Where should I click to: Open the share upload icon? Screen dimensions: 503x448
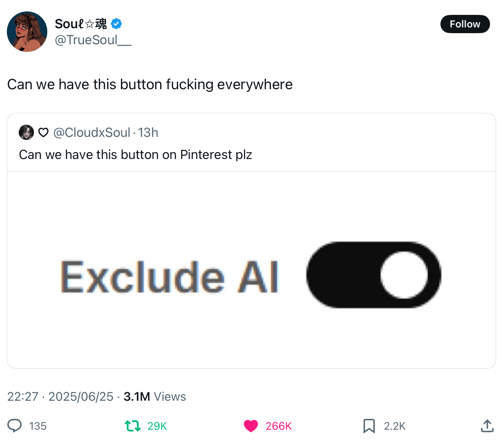(487, 426)
